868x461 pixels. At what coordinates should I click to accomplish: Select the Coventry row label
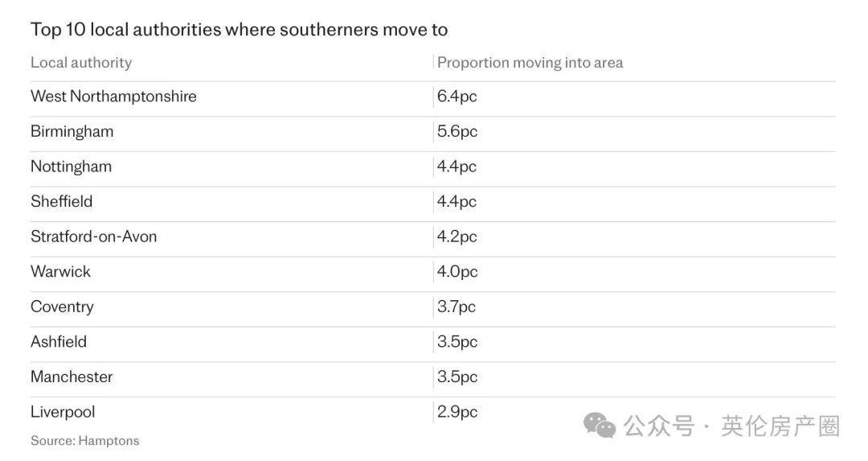coord(62,307)
